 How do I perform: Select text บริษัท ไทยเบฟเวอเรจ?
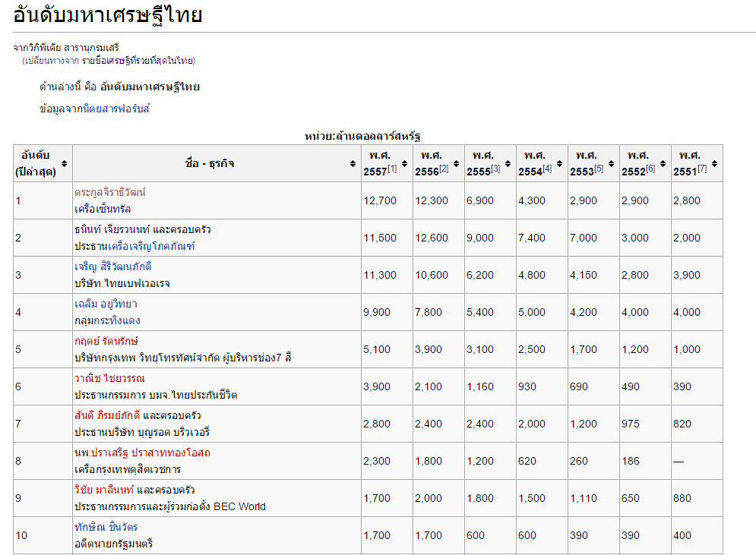click(x=122, y=283)
